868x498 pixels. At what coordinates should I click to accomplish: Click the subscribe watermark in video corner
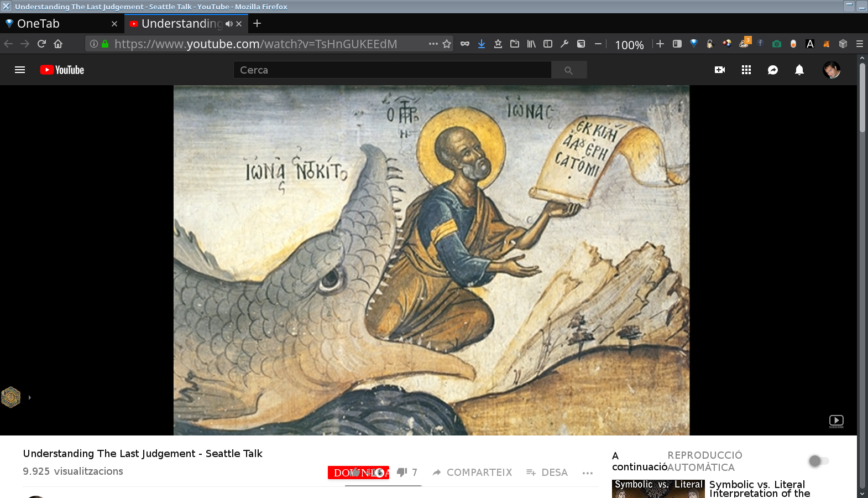[x=836, y=422]
